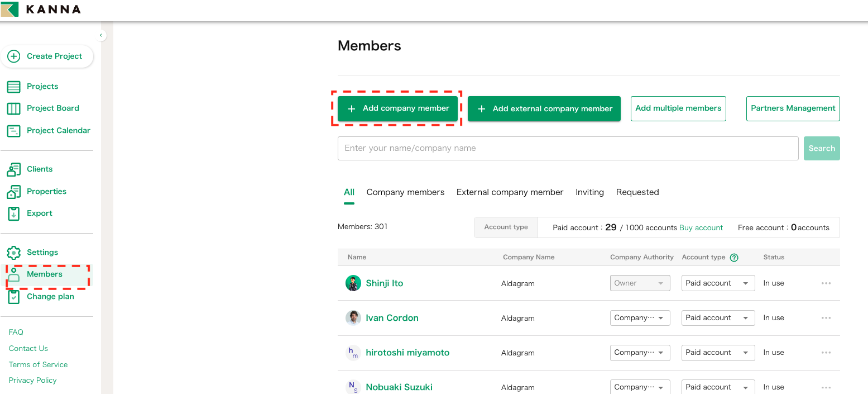868x394 pixels.
Task: Click the Projects list icon in sidebar
Action: [13, 87]
